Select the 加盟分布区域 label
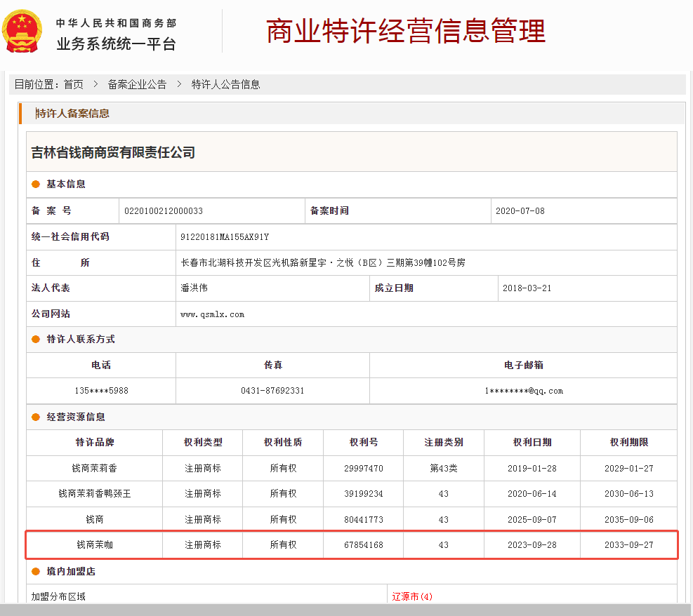Viewport: 693px width, 616px height. coord(58,596)
